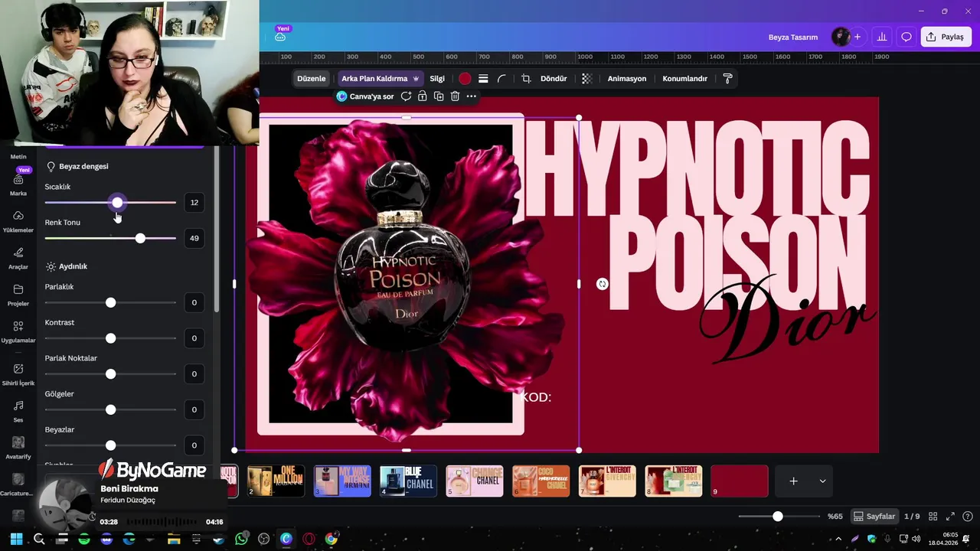This screenshot has width=980, height=551.
Task: Add a new page with plus button
Action: point(794,481)
